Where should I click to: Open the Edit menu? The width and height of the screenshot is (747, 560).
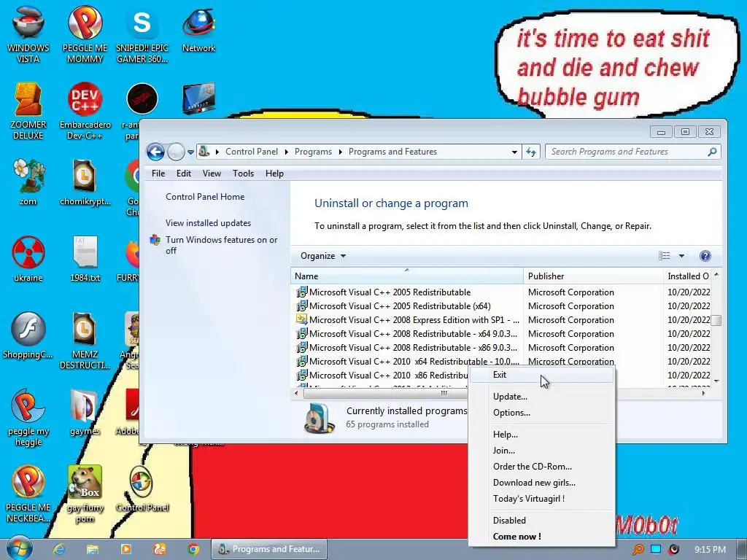[x=183, y=174]
